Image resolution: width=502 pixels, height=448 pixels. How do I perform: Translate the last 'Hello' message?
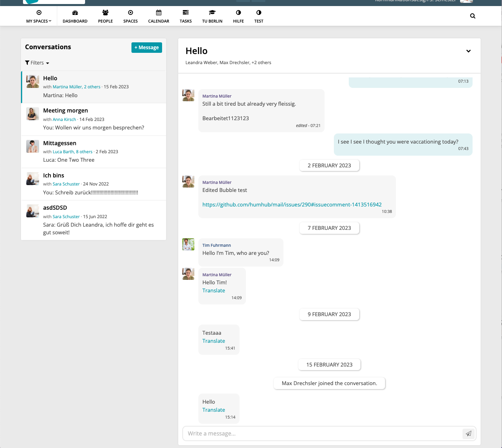tap(214, 410)
